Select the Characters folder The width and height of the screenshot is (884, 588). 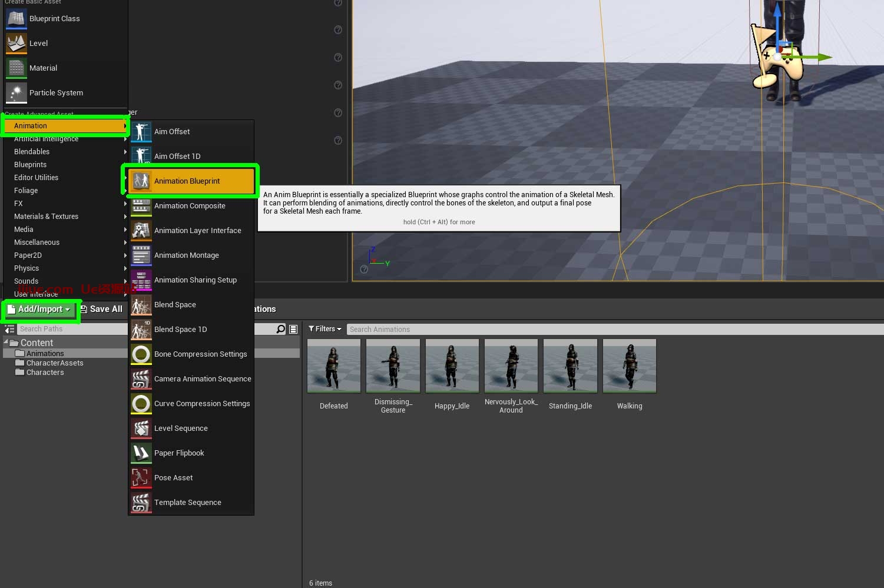coord(45,373)
